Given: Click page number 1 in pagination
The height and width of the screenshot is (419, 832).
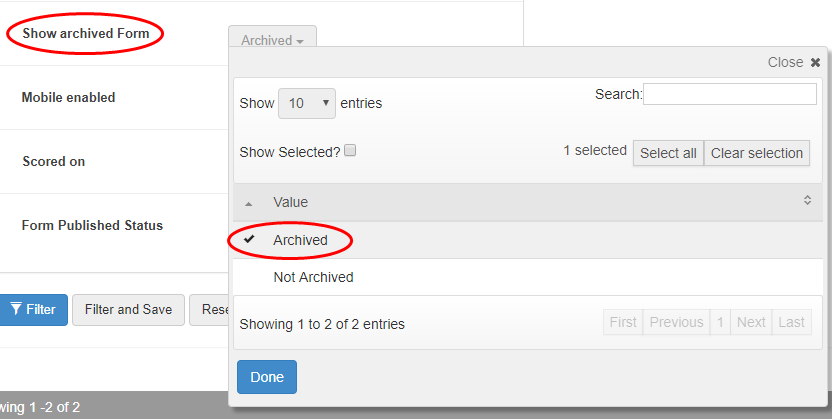Looking at the screenshot, I should tap(720, 322).
